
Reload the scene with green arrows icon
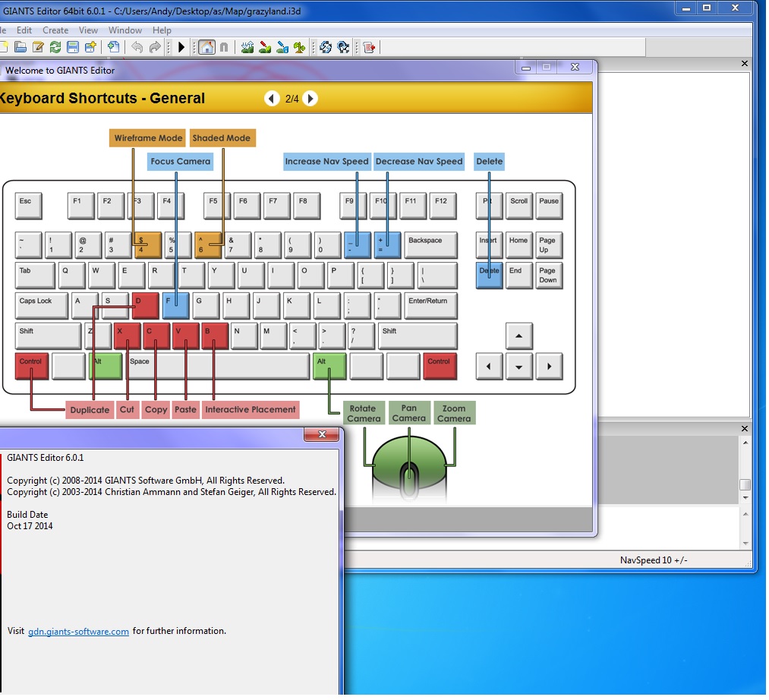55,47
